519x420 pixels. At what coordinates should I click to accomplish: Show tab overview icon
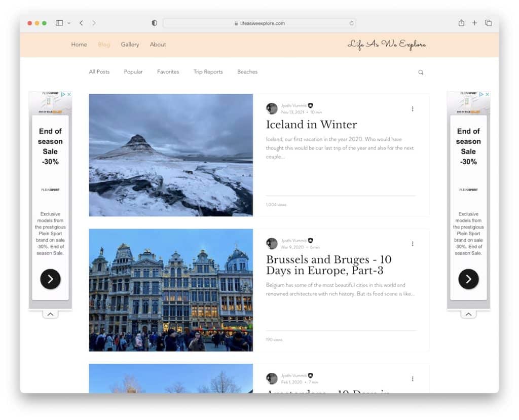point(488,23)
